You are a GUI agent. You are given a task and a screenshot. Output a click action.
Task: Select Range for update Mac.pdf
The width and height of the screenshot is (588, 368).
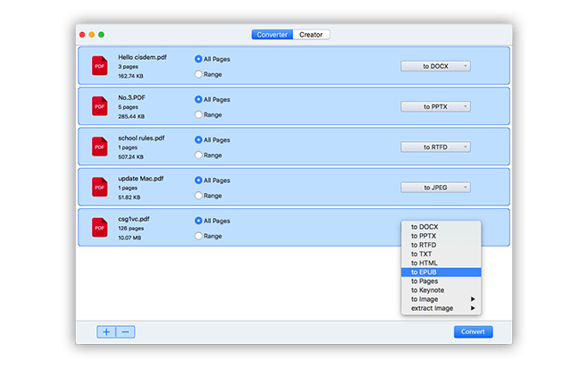click(x=198, y=196)
